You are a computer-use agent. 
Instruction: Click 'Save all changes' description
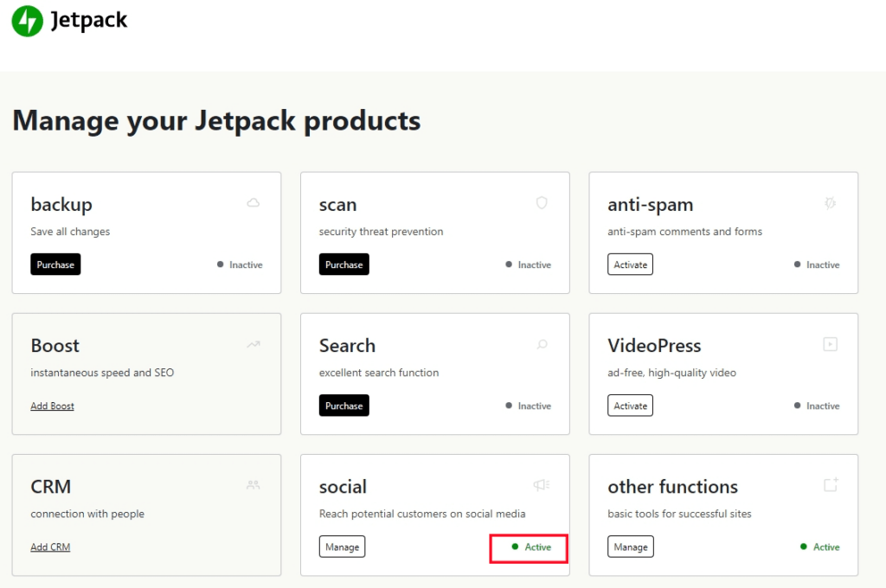pos(70,232)
